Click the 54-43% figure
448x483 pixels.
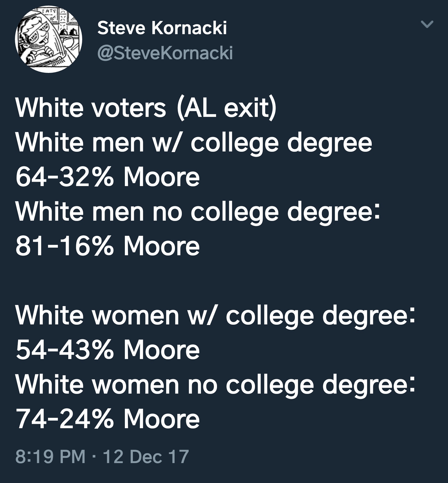[x=64, y=350]
